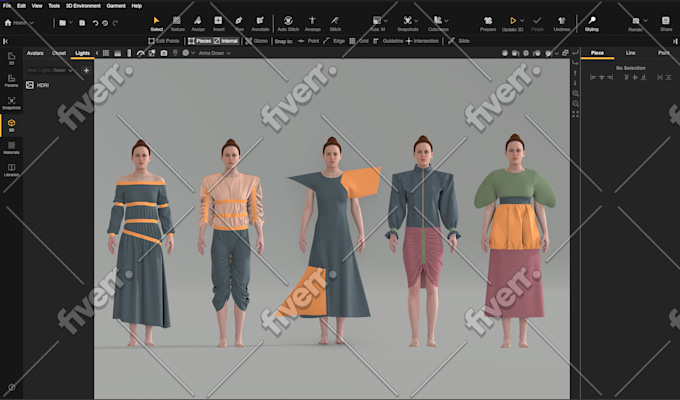Screen dimensions: 680x400
Task: Open the Edit menu
Action: (x=21, y=6)
